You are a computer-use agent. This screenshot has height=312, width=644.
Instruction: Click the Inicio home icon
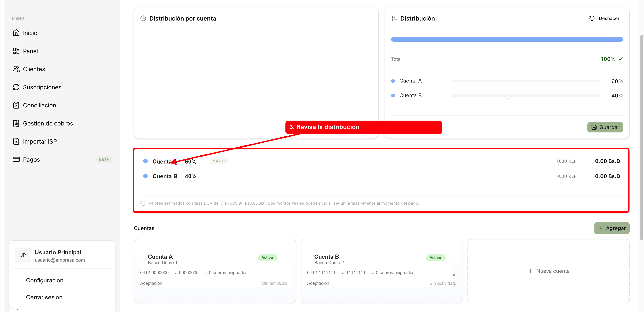coord(16,33)
